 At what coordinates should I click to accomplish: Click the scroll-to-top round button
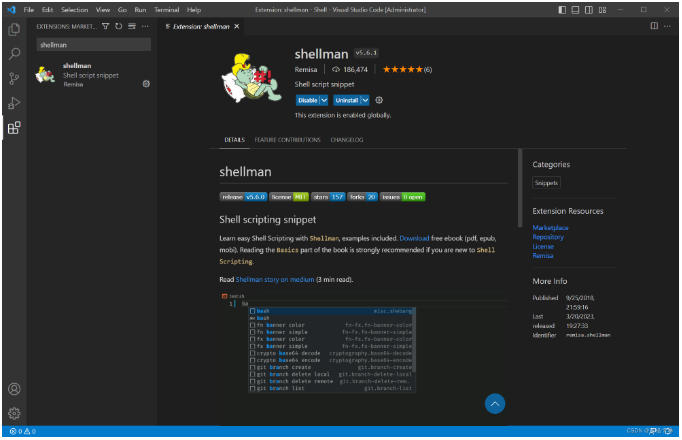tap(495, 404)
